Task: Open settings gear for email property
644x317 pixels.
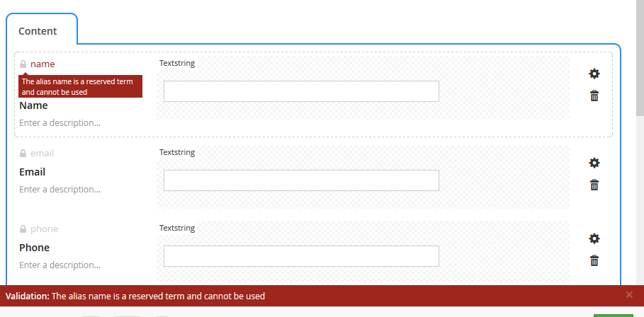Action: coord(594,163)
